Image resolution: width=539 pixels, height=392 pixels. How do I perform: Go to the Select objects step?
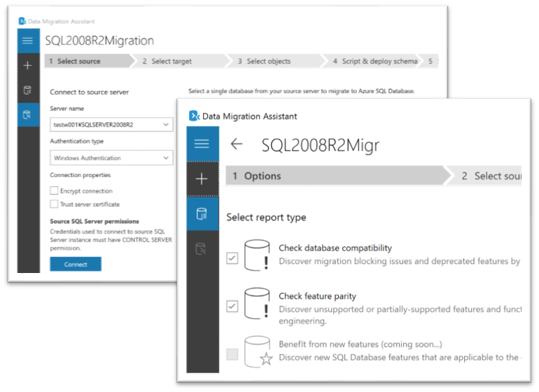pos(265,62)
